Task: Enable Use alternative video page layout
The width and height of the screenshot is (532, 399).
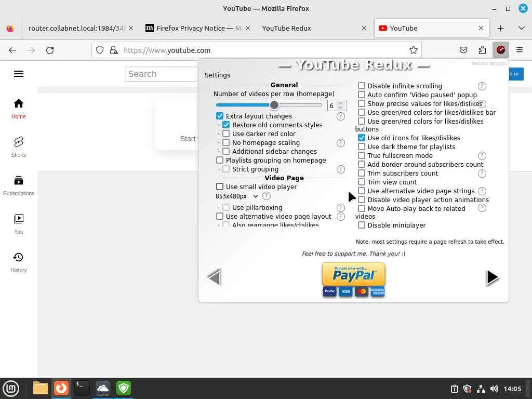Action: (x=220, y=216)
